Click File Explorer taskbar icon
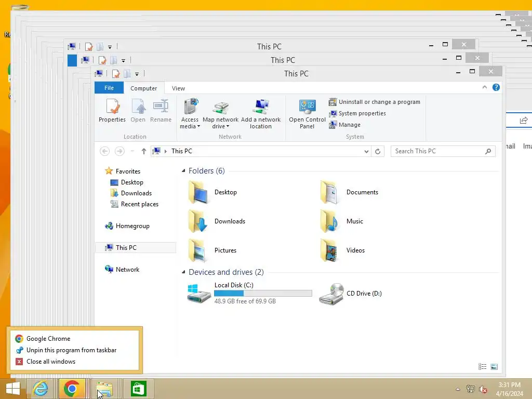The image size is (532, 399). pos(104,389)
